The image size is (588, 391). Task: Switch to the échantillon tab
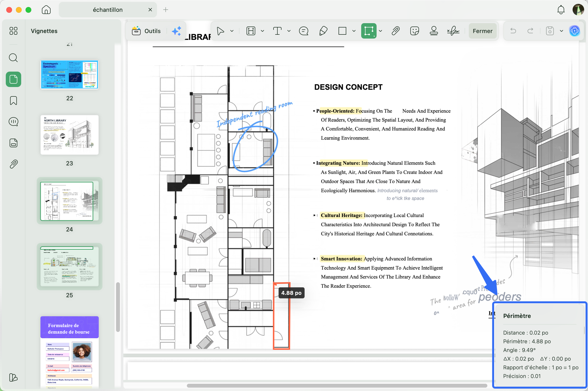(108, 10)
